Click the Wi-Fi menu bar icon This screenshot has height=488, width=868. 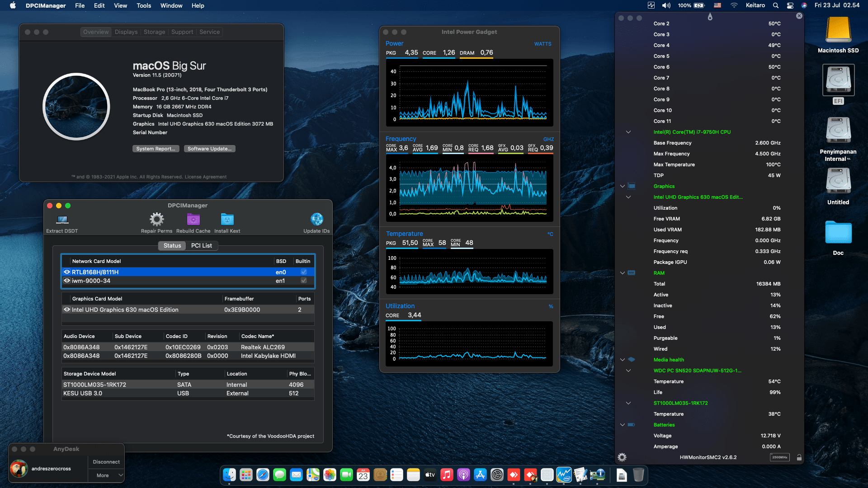click(x=734, y=5)
